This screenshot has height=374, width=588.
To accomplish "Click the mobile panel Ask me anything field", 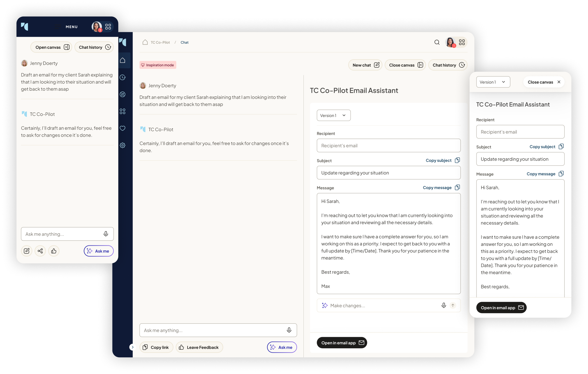I will (67, 234).
